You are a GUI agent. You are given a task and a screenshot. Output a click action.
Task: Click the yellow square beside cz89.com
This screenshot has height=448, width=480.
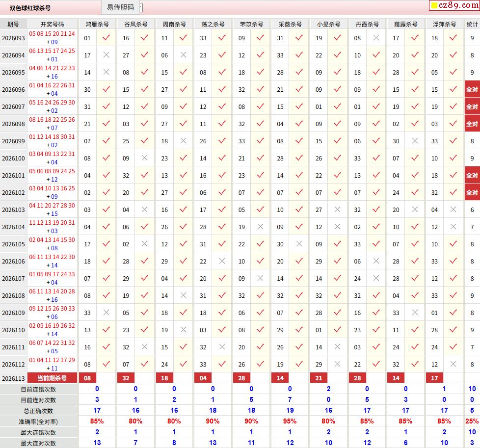(x=434, y=5)
